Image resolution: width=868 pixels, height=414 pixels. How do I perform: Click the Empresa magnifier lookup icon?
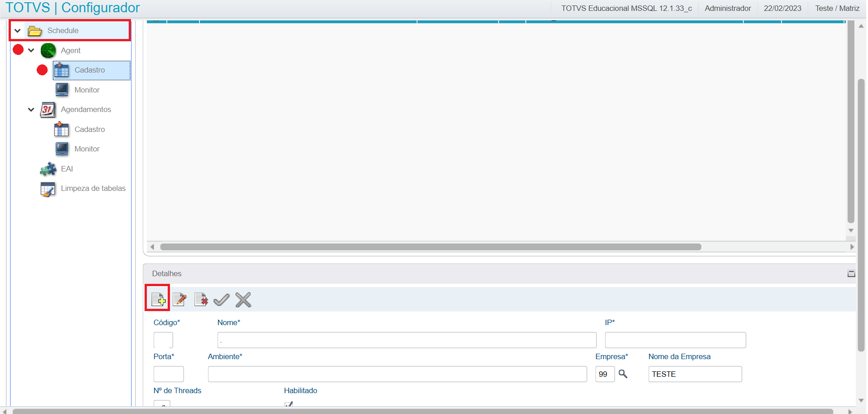tap(623, 374)
